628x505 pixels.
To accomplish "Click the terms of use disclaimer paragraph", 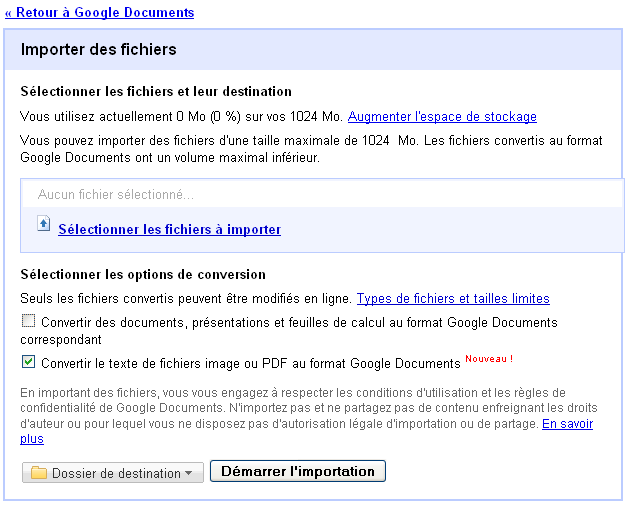I will pos(300,408).
